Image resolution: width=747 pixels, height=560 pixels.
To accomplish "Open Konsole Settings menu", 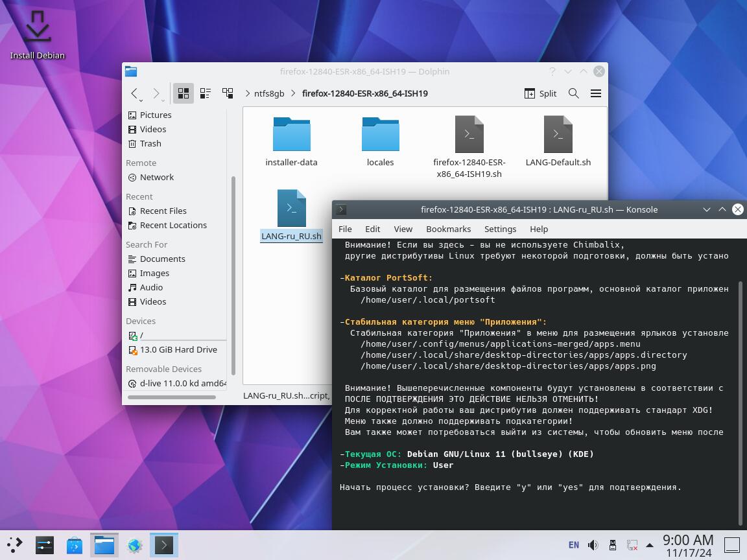I will (500, 229).
